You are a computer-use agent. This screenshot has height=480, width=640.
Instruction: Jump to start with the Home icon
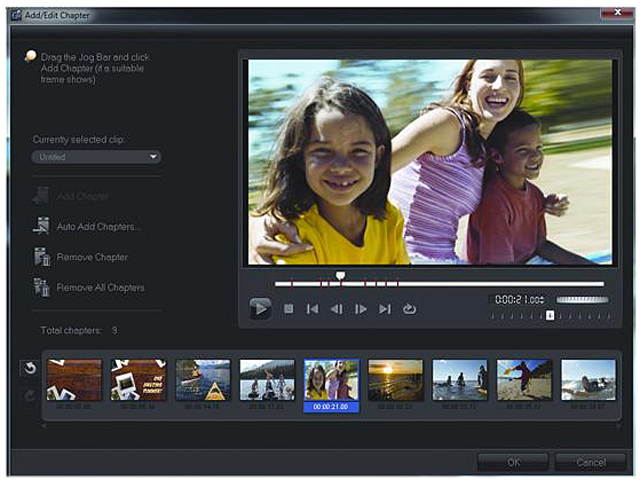312,309
